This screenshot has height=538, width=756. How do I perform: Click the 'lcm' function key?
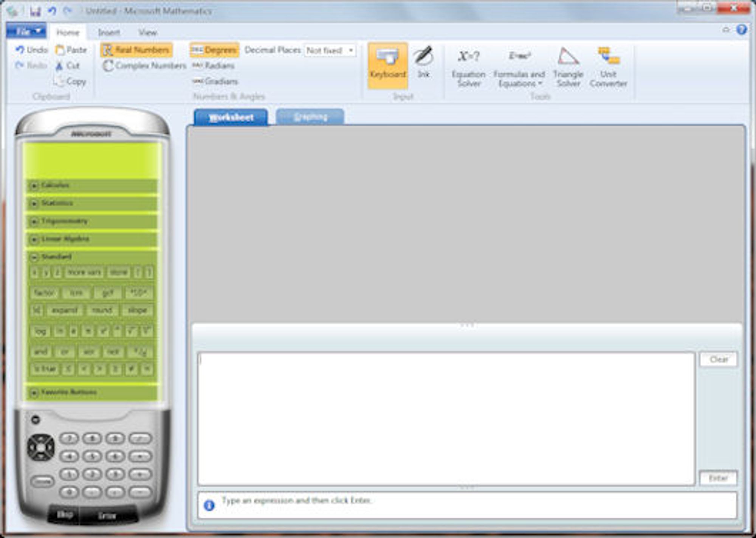tap(76, 293)
